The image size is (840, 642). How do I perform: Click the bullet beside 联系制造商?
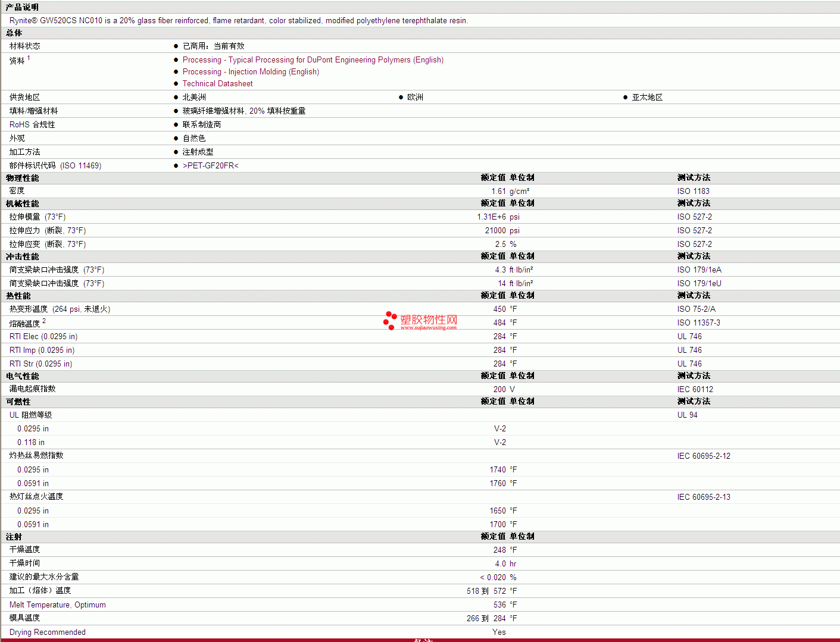pos(176,125)
